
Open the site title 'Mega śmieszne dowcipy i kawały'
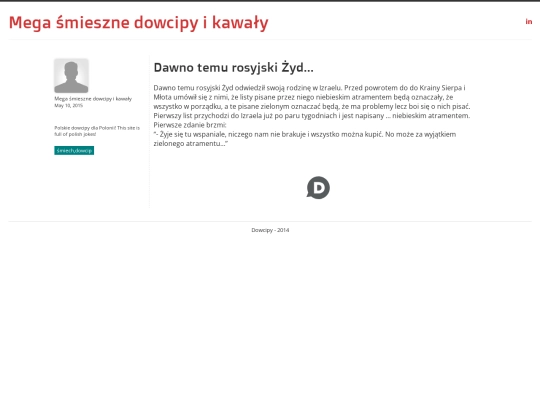138,23
